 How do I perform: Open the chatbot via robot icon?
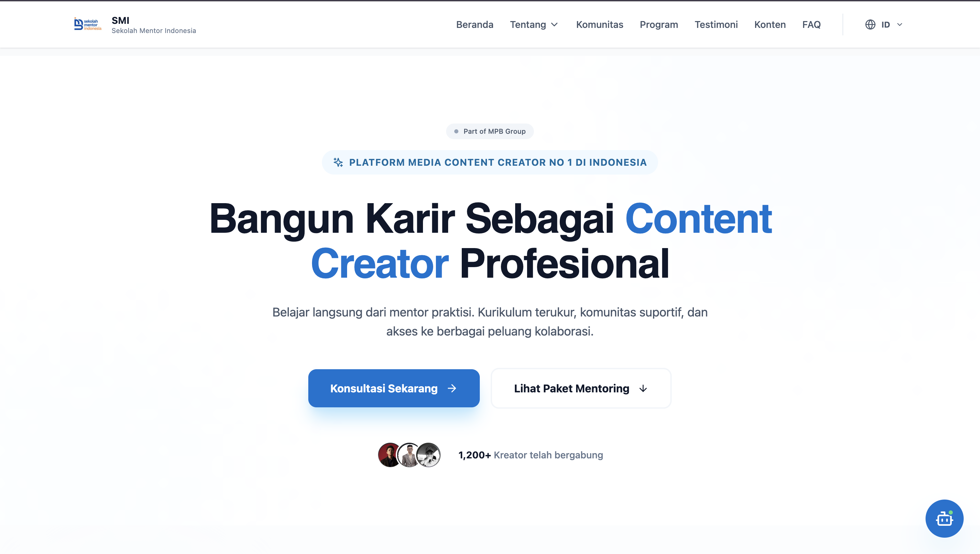[x=944, y=518]
